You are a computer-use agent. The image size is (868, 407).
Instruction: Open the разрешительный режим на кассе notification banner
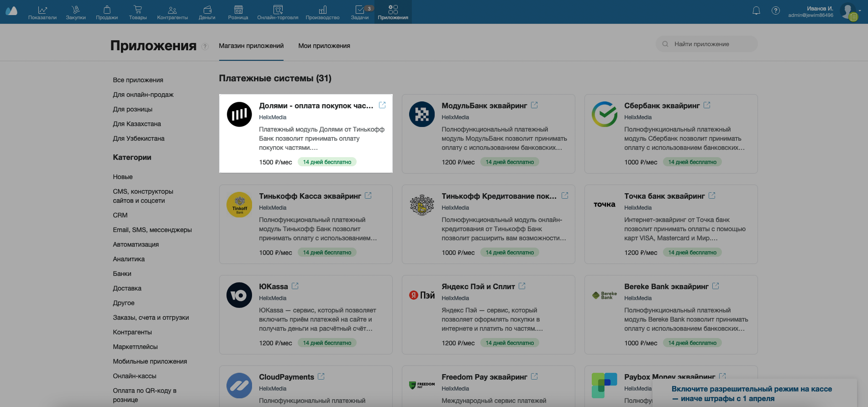[755, 393]
